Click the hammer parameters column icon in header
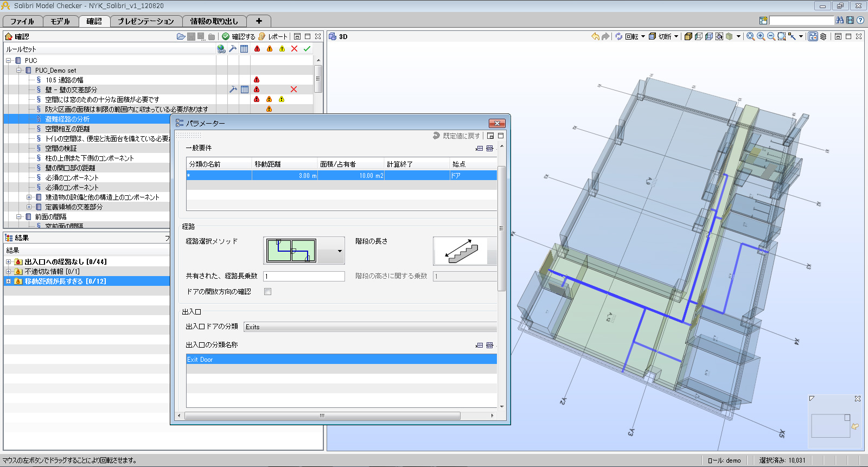 coord(233,49)
